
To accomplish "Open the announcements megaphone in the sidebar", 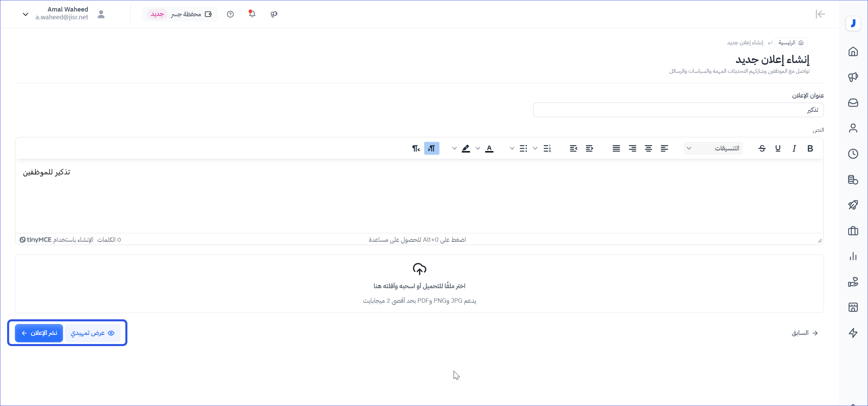I will pos(853,77).
